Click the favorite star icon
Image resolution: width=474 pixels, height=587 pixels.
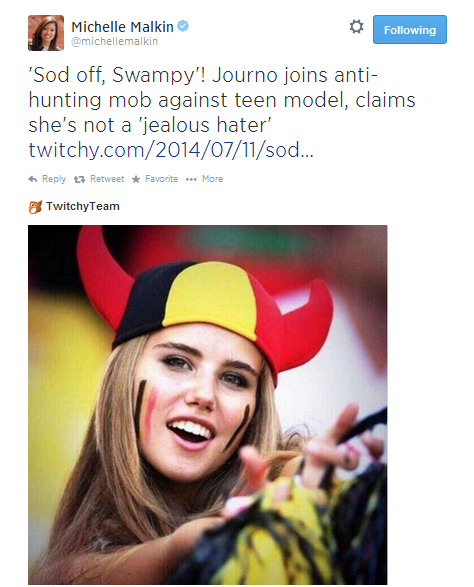[136, 179]
